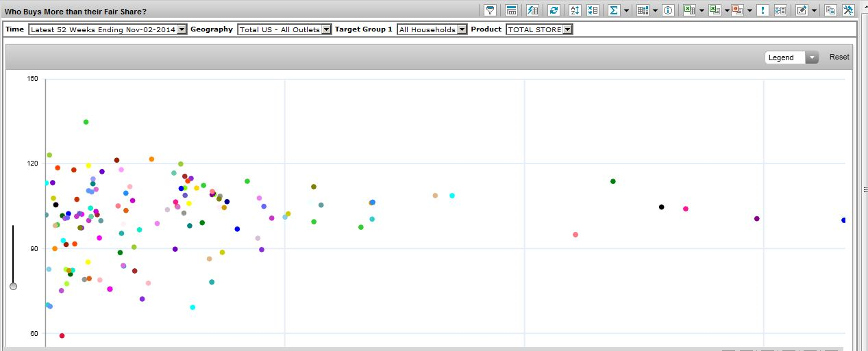This screenshot has height=351, width=868.
Task: Click the vertical zoom slider handle
Action: (x=13, y=286)
